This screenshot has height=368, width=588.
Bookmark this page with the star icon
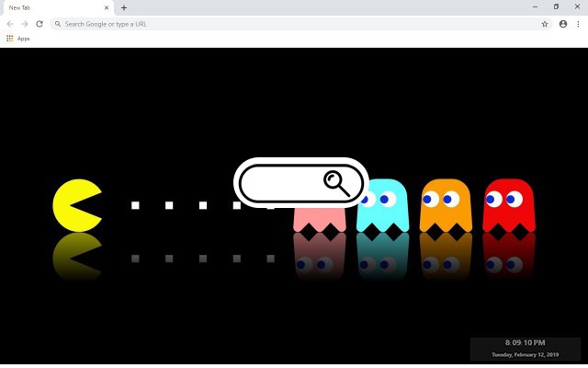click(545, 24)
